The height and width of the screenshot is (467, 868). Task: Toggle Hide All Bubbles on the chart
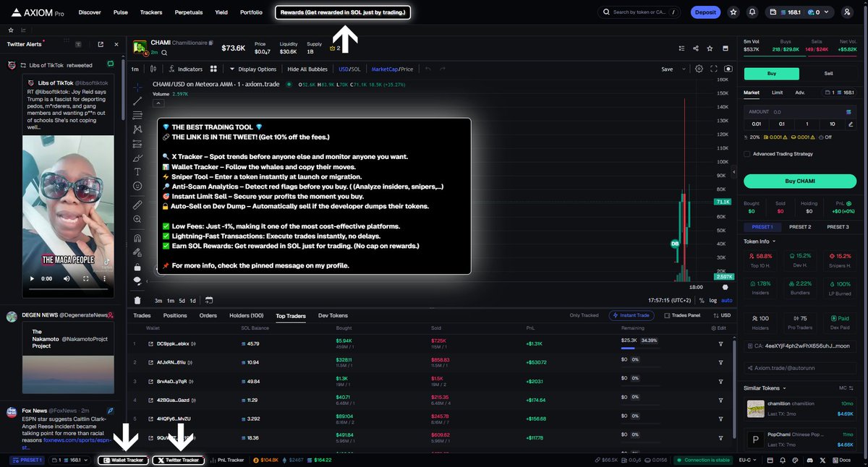[x=307, y=69]
